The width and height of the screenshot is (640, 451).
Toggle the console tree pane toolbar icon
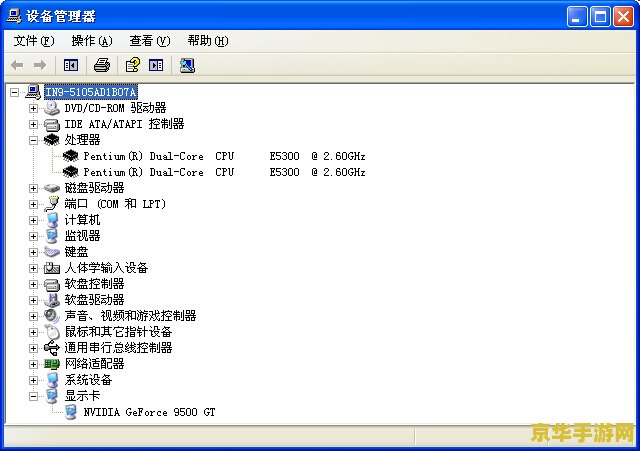click(71, 65)
